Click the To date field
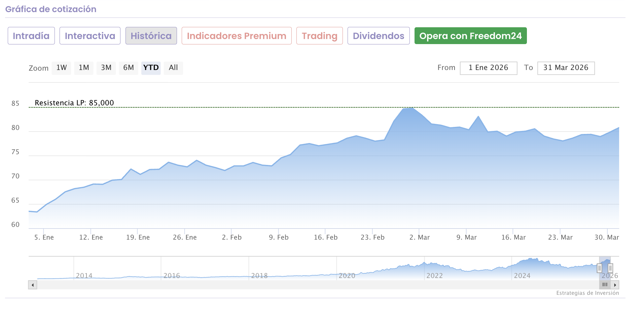 (x=566, y=68)
